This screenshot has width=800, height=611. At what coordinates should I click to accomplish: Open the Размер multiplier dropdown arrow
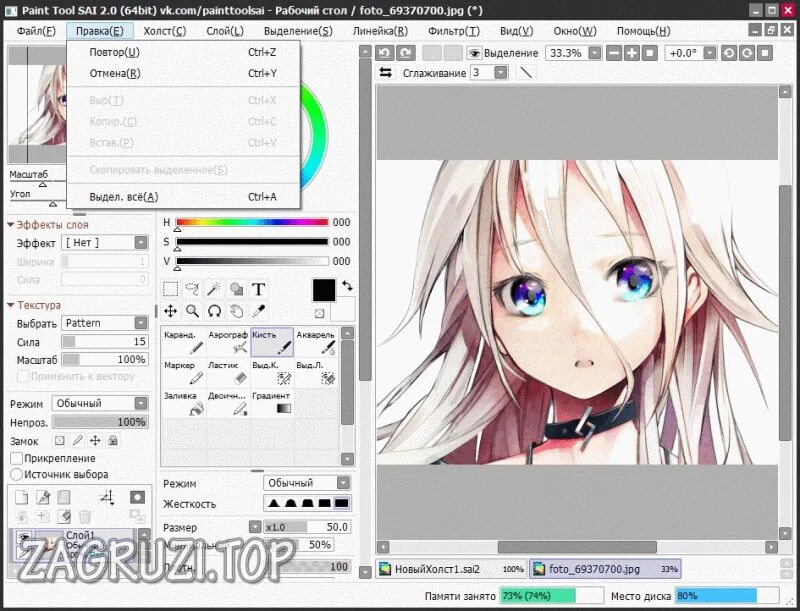click(255, 526)
